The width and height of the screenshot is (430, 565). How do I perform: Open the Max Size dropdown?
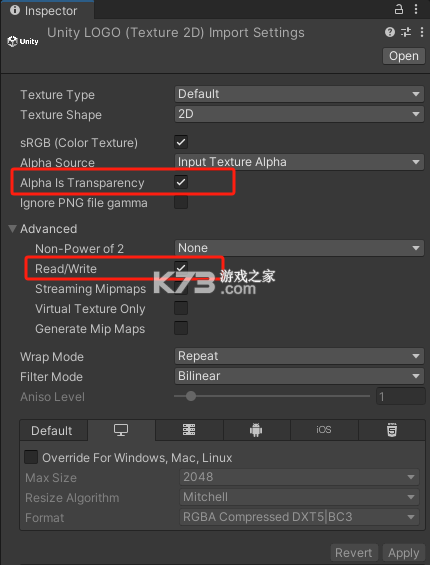tap(299, 477)
